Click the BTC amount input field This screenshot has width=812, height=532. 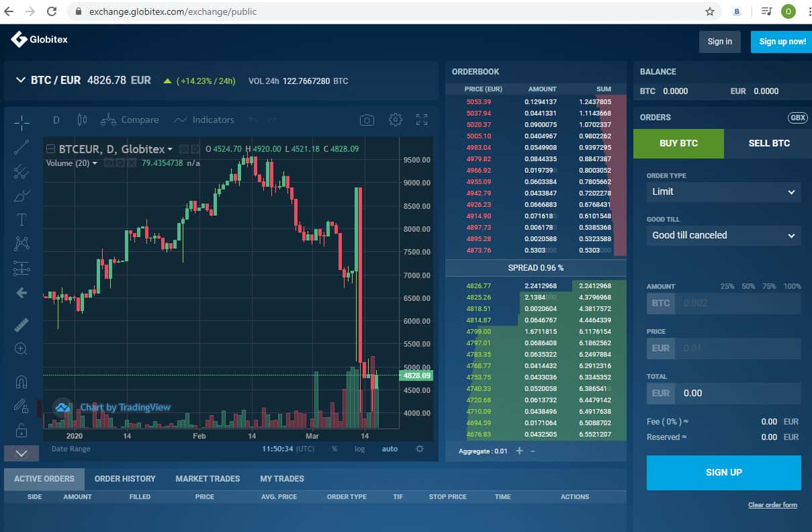tap(738, 303)
